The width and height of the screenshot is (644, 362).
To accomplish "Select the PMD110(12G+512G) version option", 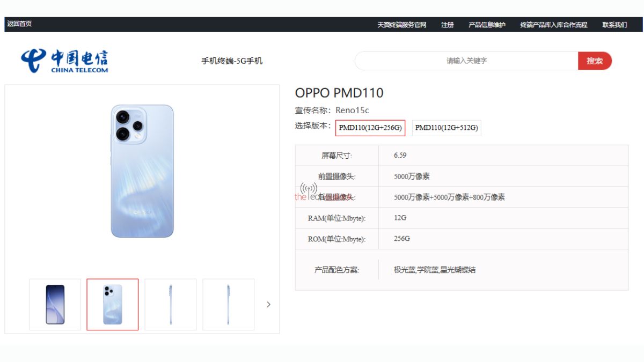I will pyautogui.click(x=447, y=128).
